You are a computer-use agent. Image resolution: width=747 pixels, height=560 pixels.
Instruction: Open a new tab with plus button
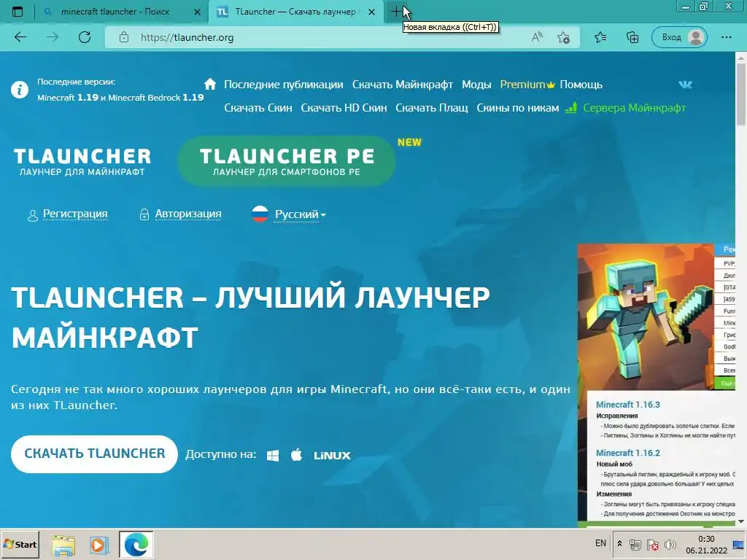click(396, 12)
